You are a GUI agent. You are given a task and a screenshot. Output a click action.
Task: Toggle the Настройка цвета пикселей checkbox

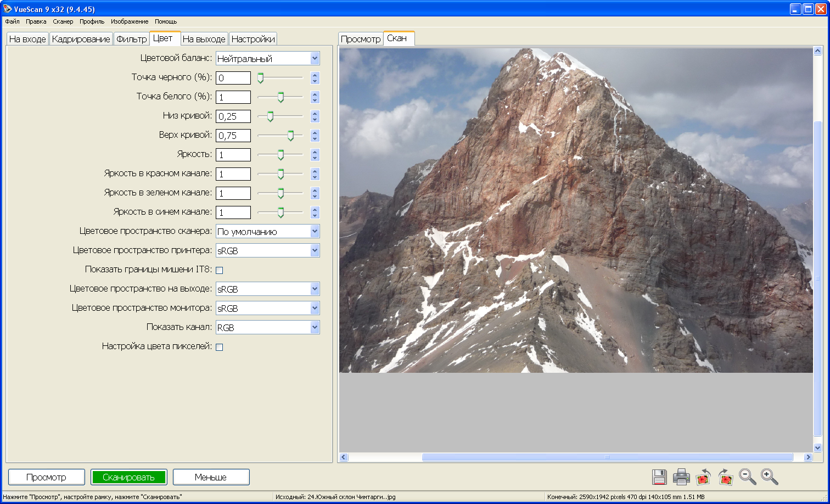pos(220,347)
